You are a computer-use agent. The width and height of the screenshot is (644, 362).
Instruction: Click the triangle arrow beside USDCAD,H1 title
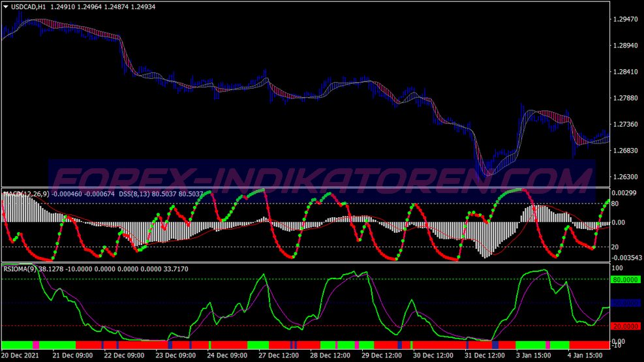6,7
